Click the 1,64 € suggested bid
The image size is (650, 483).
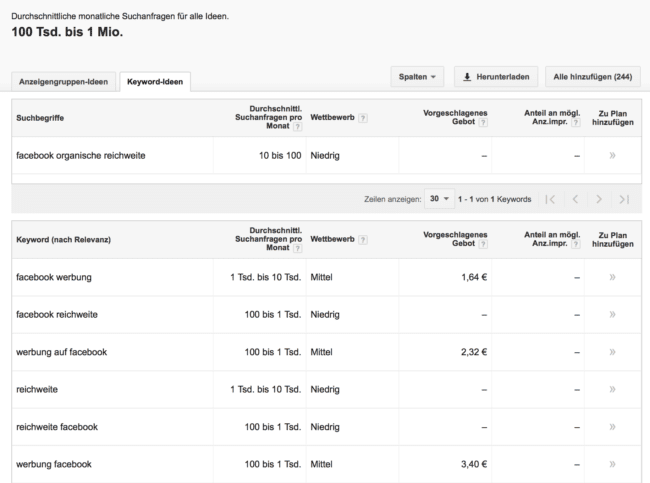(x=474, y=277)
